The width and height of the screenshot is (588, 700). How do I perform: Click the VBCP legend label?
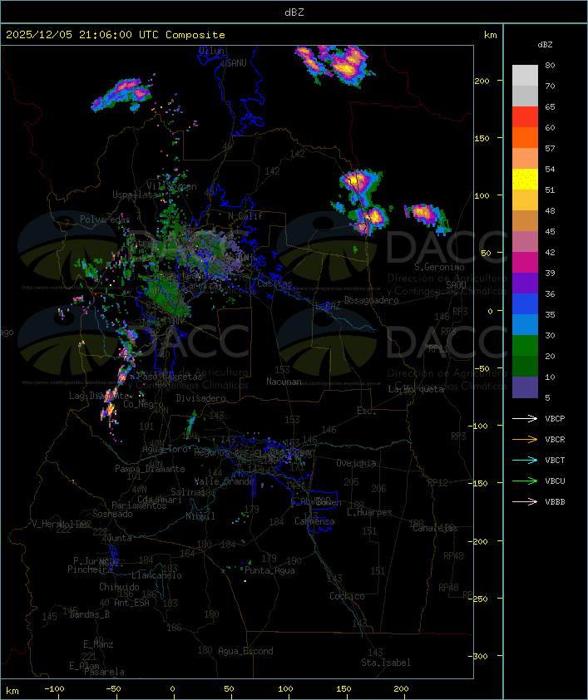click(x=555, y=419)
